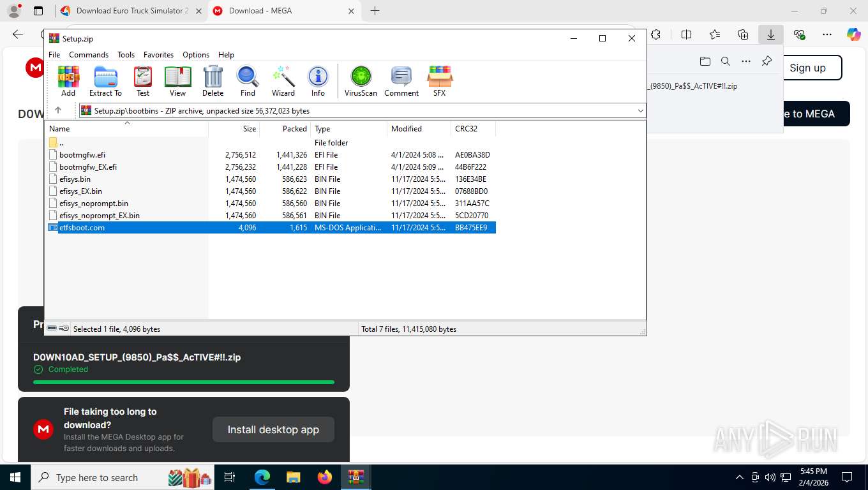Sort by Type column header
868x490 pixels.
pos(349,129)
